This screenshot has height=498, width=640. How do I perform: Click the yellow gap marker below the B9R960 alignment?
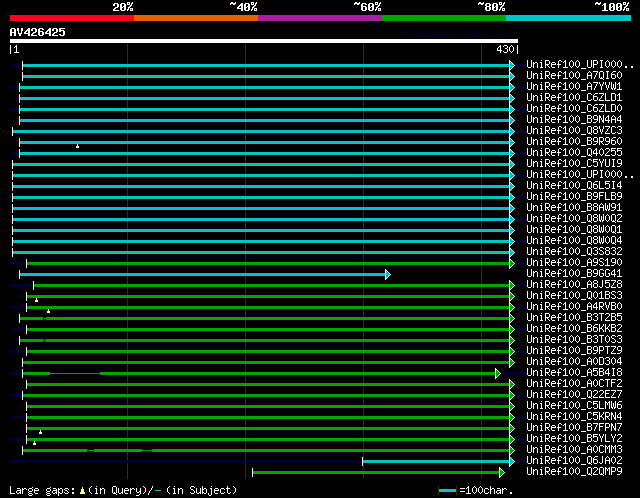point(77,146)
